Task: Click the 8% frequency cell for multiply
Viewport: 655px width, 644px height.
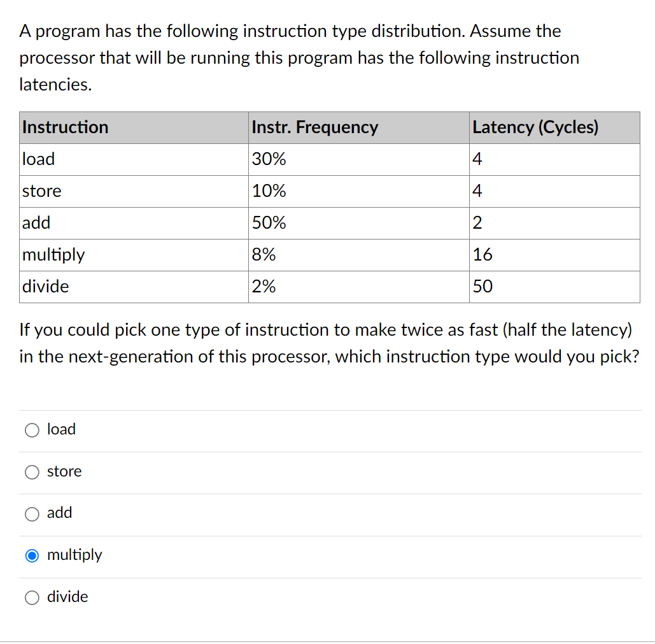Action: 263,255
